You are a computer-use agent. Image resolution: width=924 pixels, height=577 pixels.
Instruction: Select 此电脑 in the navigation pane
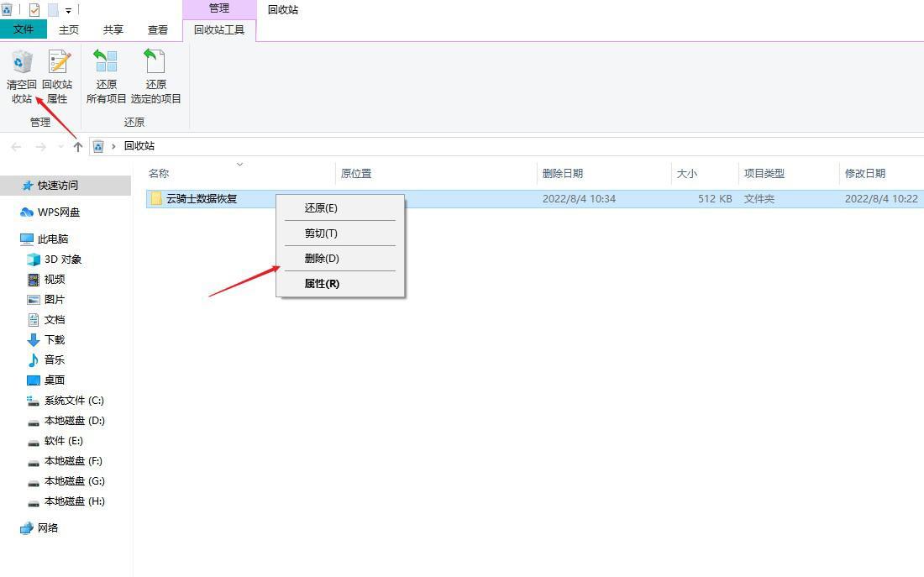[53, 239]
